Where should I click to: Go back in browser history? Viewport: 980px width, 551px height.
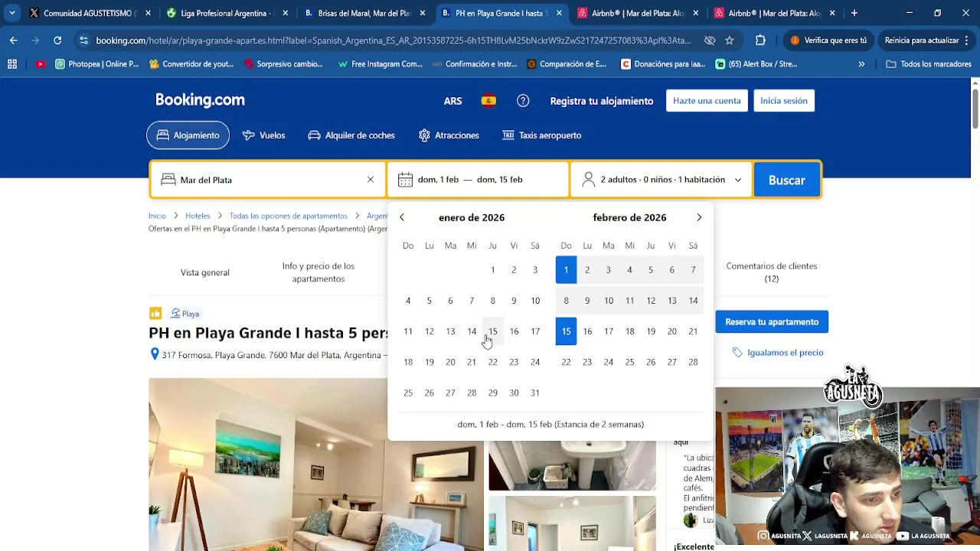(14, 40)
